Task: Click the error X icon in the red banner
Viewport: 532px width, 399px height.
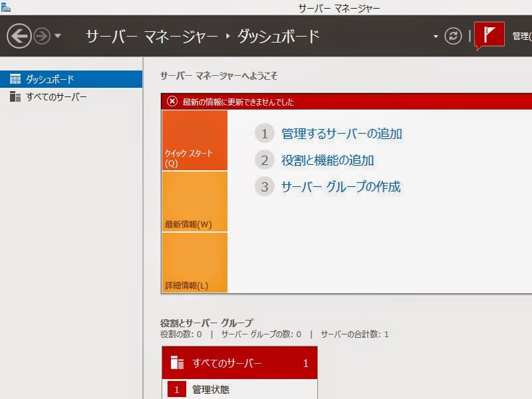Action: [x=172, y=102]
